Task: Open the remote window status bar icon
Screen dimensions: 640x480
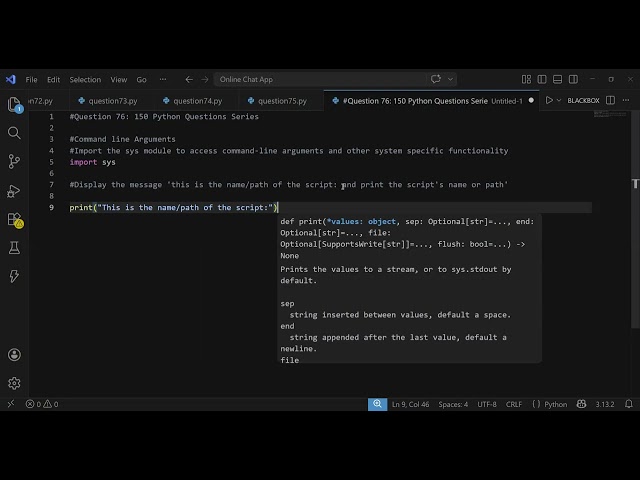Action: pyautogui.click(x=11, y=404)
